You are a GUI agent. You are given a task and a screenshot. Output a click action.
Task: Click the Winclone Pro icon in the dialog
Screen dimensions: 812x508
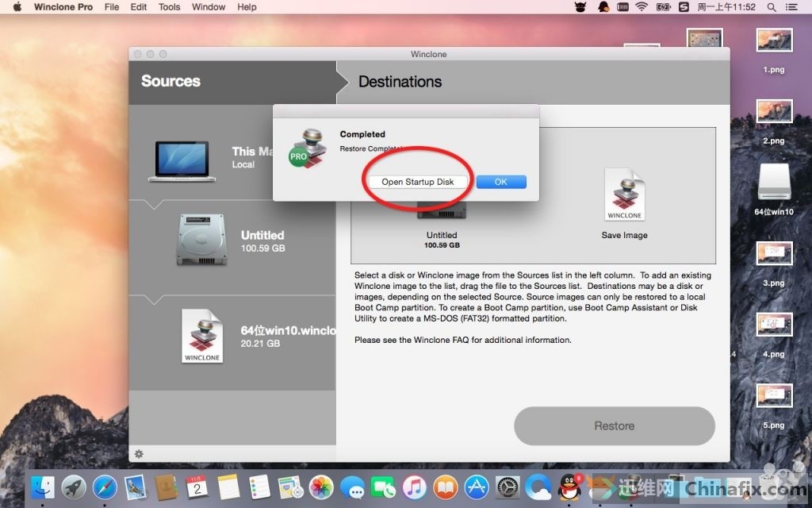point(308,148)
